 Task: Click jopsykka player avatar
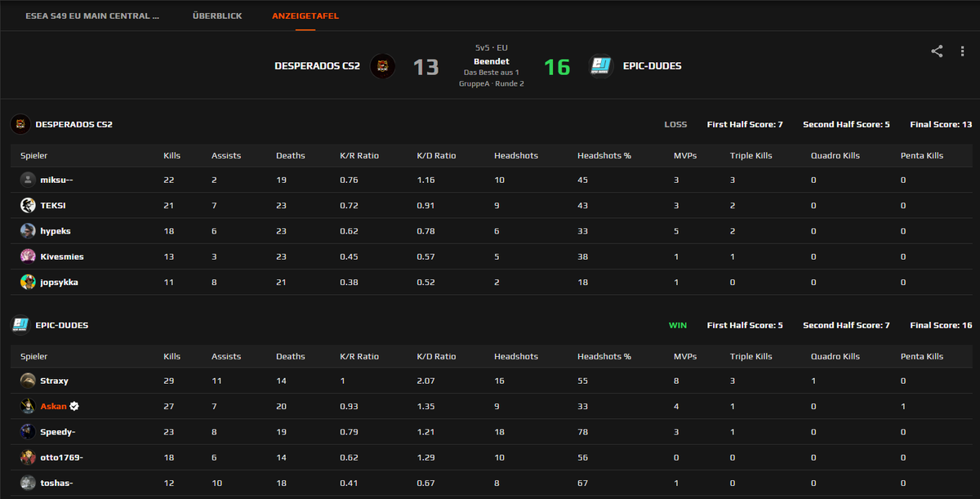[28, 282]
